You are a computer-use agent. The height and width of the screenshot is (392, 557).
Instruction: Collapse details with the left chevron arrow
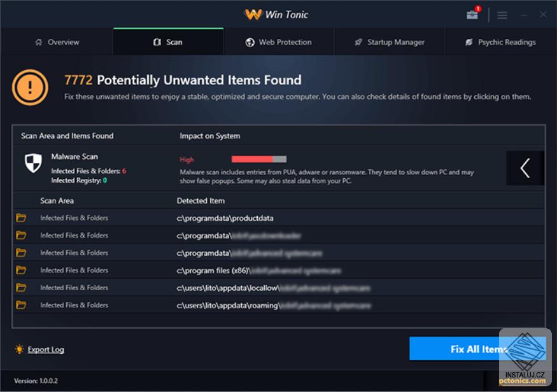525,168
